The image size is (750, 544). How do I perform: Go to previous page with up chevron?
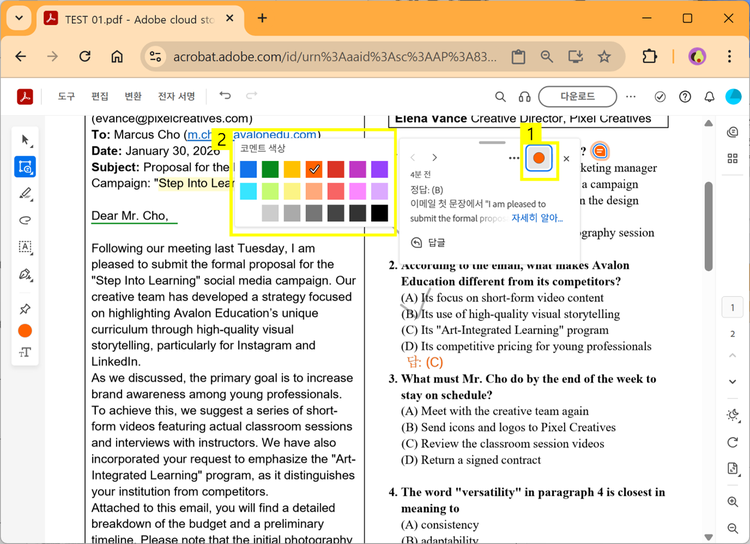[732, 355]
